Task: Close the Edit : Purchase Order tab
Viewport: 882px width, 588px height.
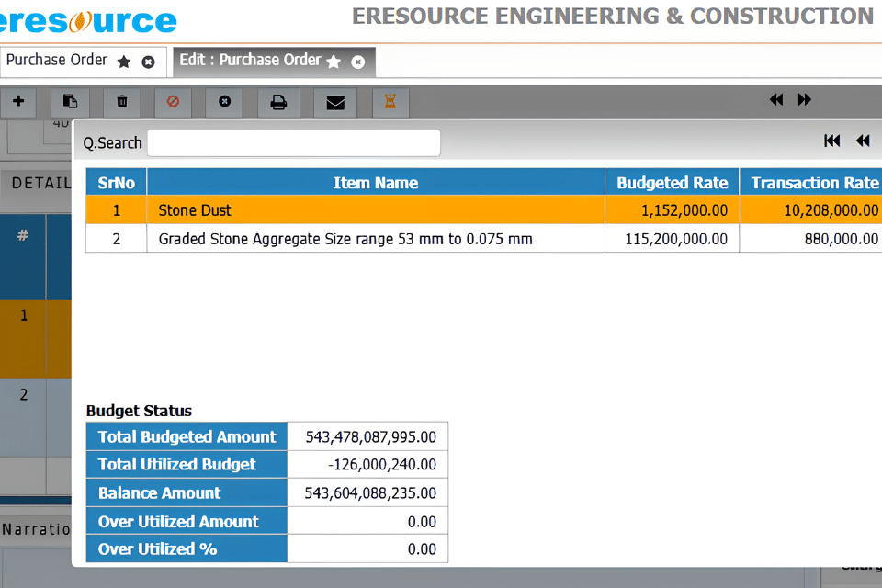Action: [x=357, y=62]
